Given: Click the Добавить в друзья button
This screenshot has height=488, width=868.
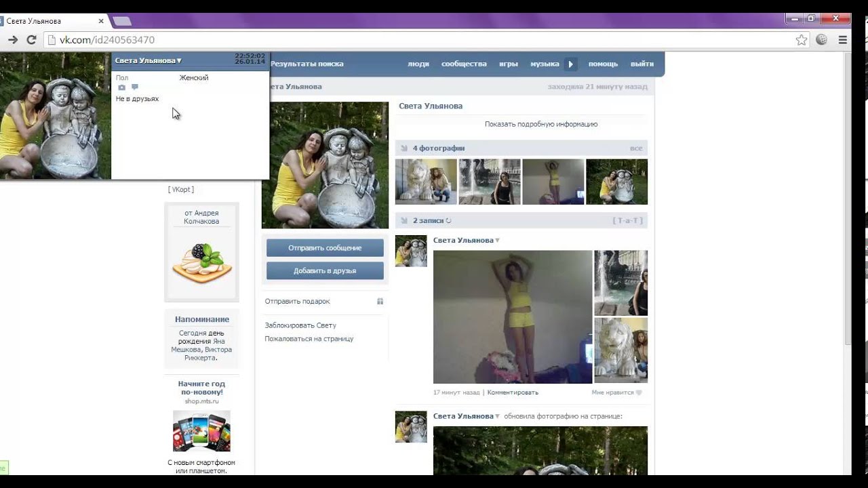Looking at the screenshot, I should tap(325, 271).
